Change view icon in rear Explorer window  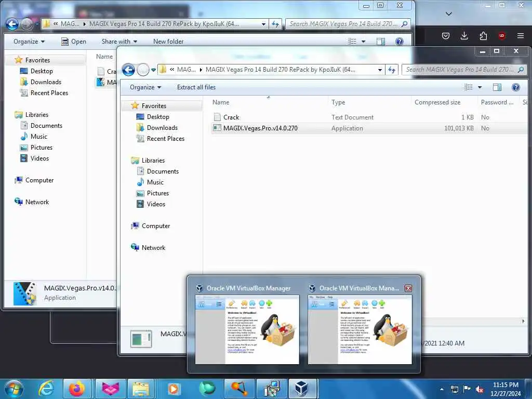pyautogui.click(x=352, y=42)
